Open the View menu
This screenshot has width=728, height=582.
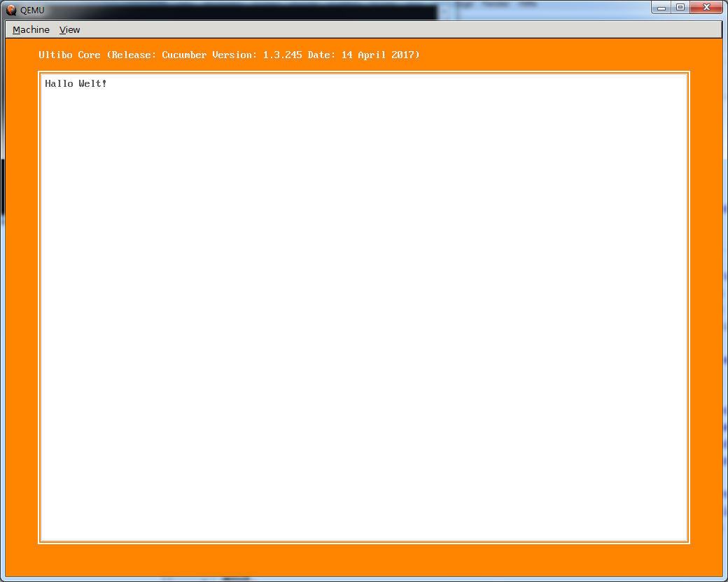point(69,29)
